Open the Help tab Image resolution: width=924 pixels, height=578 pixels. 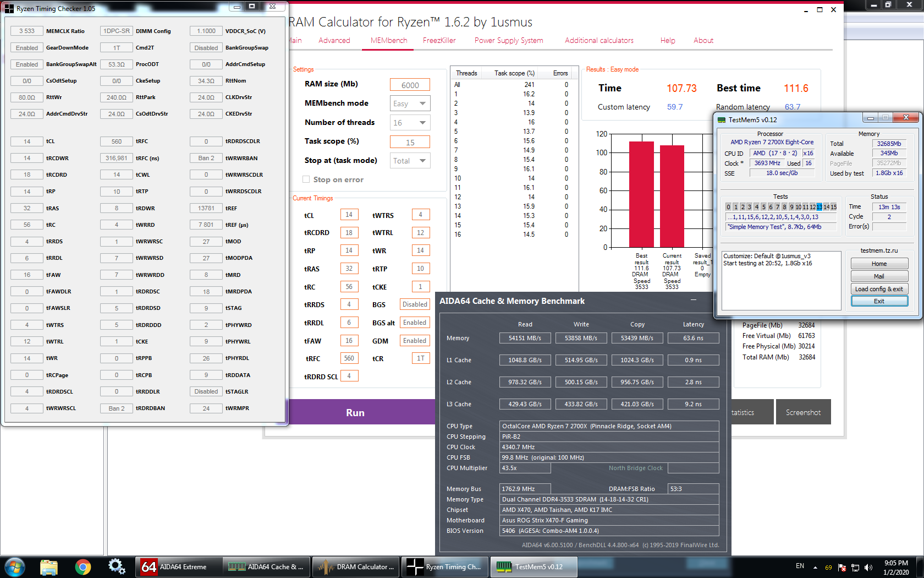[x=668, y=40]
